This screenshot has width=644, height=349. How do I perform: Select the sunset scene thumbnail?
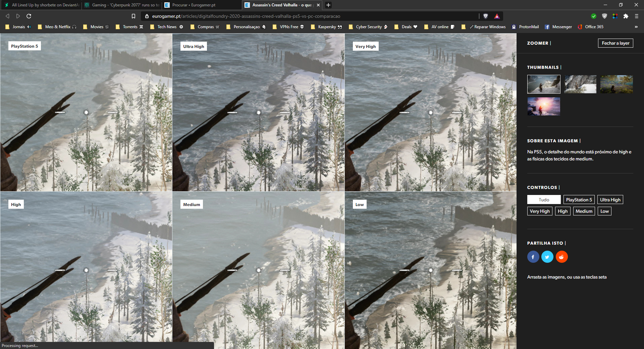pos(544,106)
